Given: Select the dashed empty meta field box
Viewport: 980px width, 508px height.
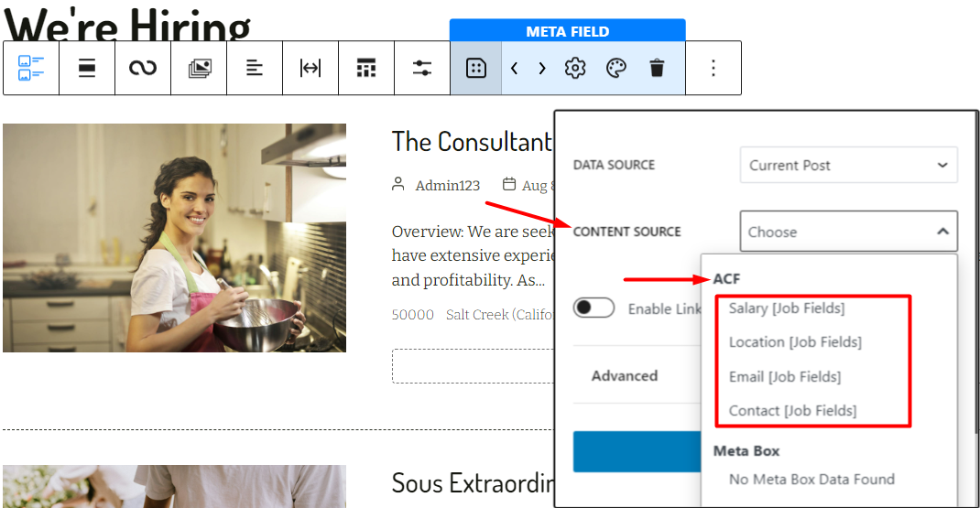Looking at the screenshot, I should pyautogui.click(x=473, y=365).
